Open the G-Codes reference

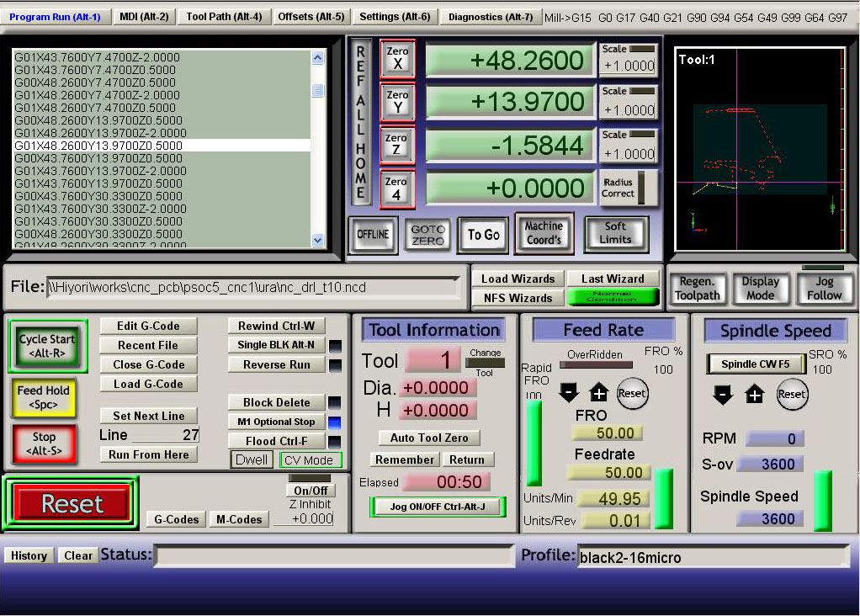(176, 519)
